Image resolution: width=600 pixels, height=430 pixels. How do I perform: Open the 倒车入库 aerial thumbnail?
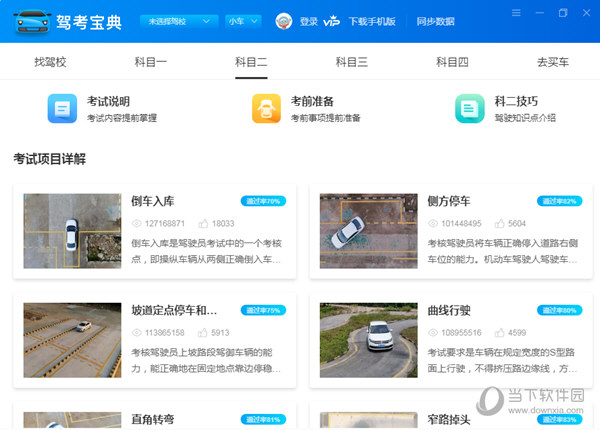pos(72,231)
